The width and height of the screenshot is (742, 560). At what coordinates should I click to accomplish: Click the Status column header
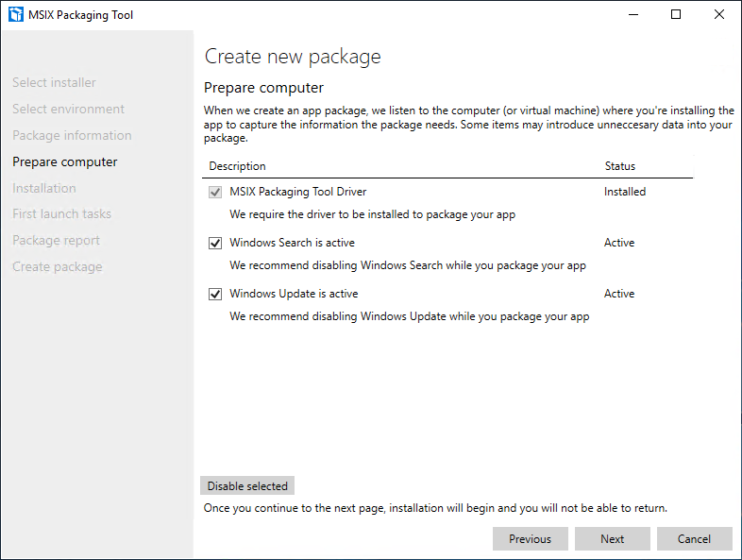(620, 166)
